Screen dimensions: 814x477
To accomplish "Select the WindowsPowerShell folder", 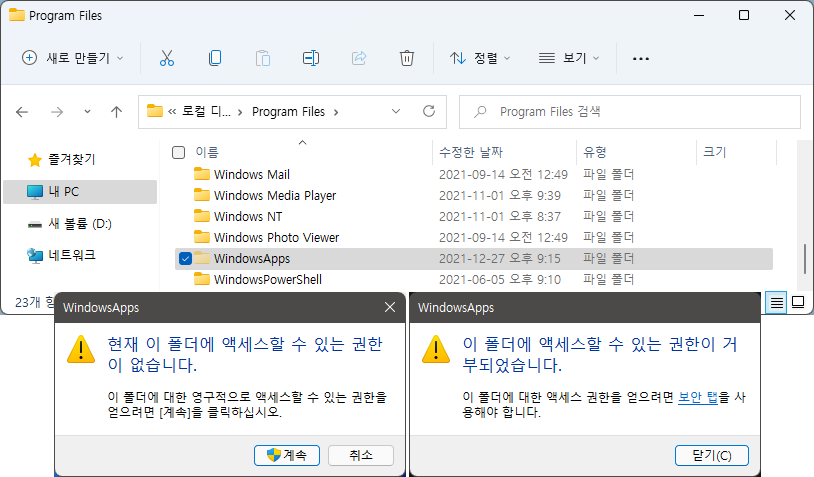I will (268, 279).
